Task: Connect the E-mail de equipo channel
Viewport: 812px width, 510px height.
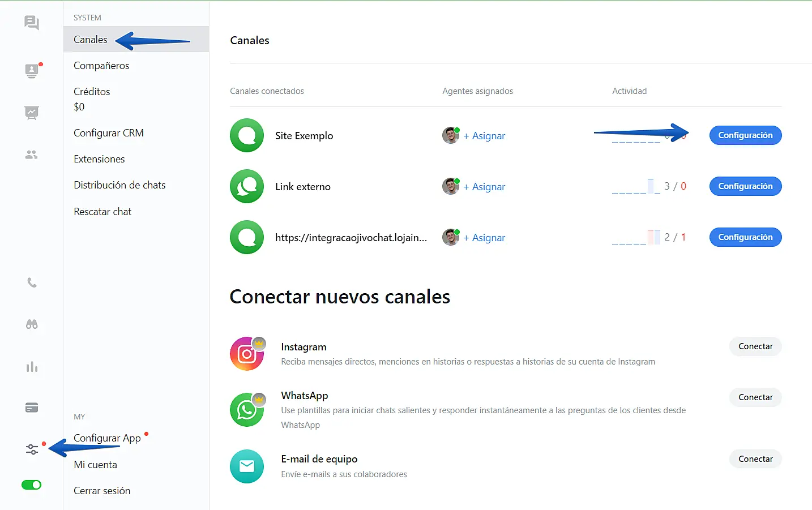Action: click(755, 459)
